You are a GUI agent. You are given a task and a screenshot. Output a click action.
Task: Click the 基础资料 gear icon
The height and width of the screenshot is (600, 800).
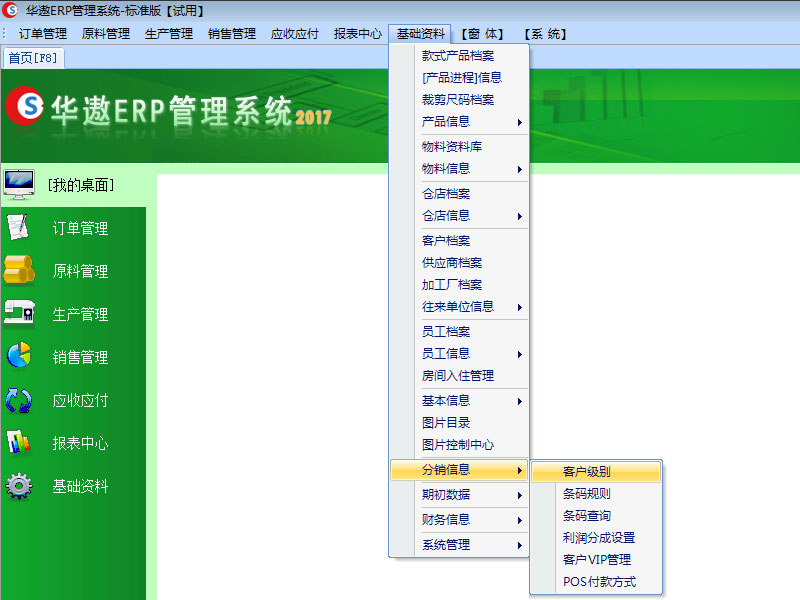click(x=19, y=486)
